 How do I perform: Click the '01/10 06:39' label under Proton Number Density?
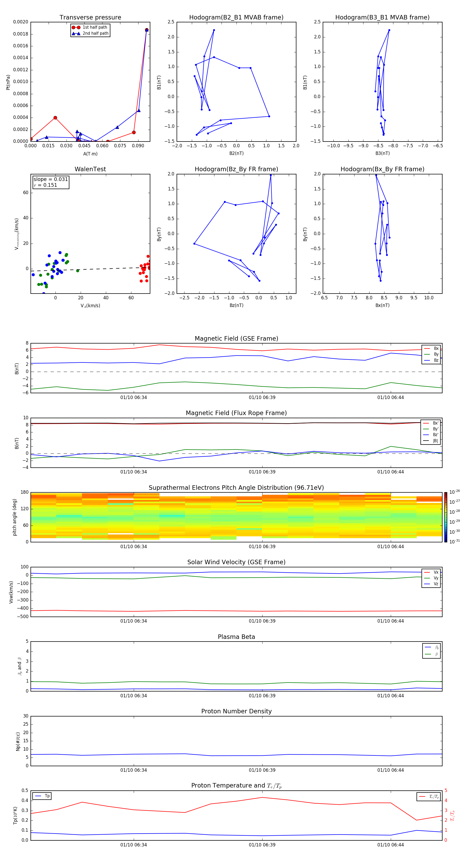262,770
